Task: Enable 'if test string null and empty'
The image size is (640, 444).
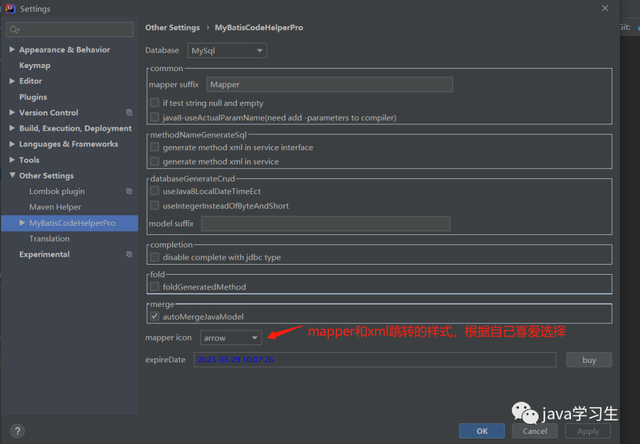Action: [154, 102]
